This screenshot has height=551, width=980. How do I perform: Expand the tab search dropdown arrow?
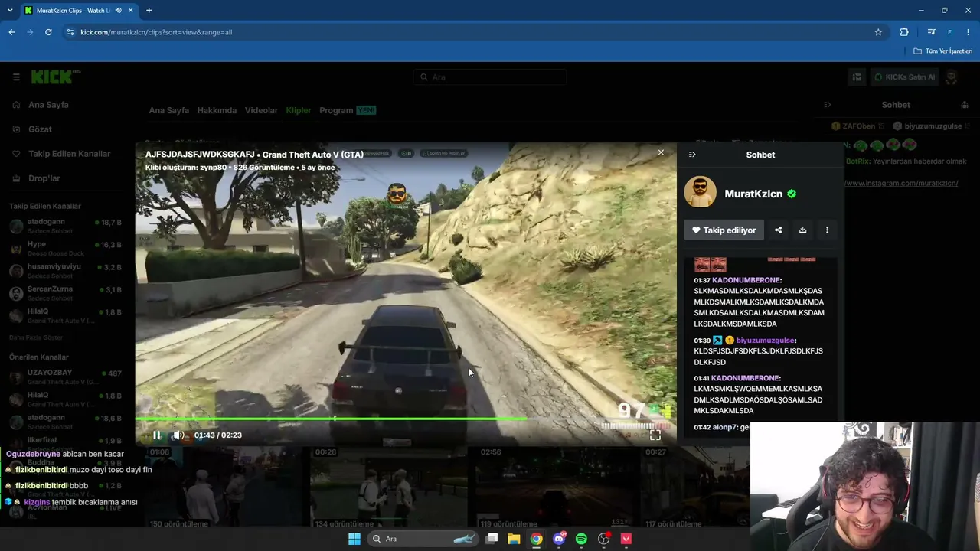10,11
